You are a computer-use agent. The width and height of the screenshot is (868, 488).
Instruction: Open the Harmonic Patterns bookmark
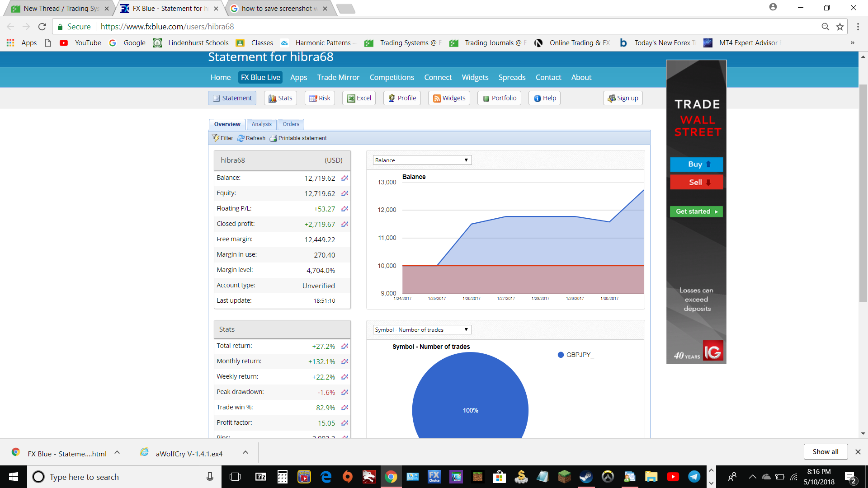(x=318, y=43)
